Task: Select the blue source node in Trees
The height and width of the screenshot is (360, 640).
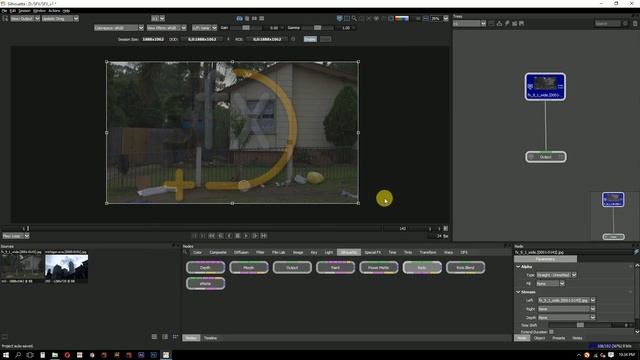Action: 545,87
